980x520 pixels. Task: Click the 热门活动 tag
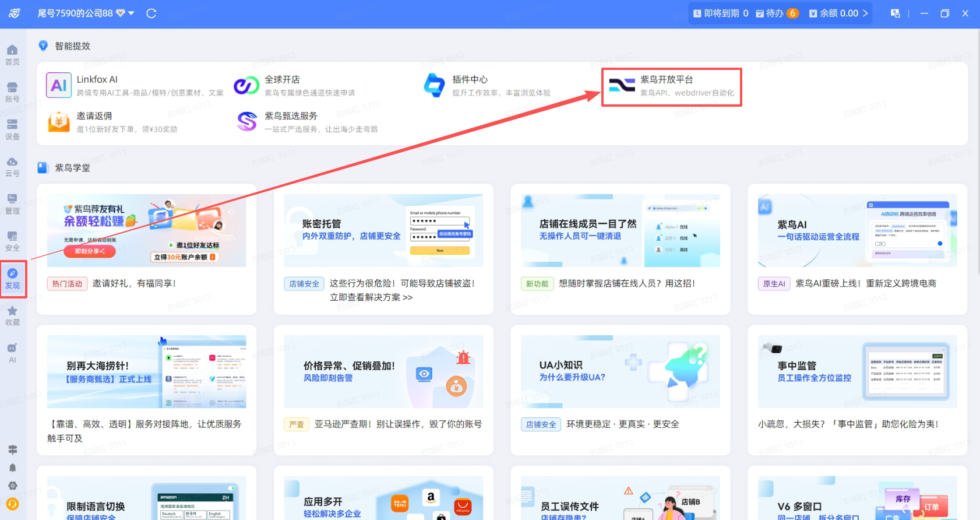pos(67,284)
